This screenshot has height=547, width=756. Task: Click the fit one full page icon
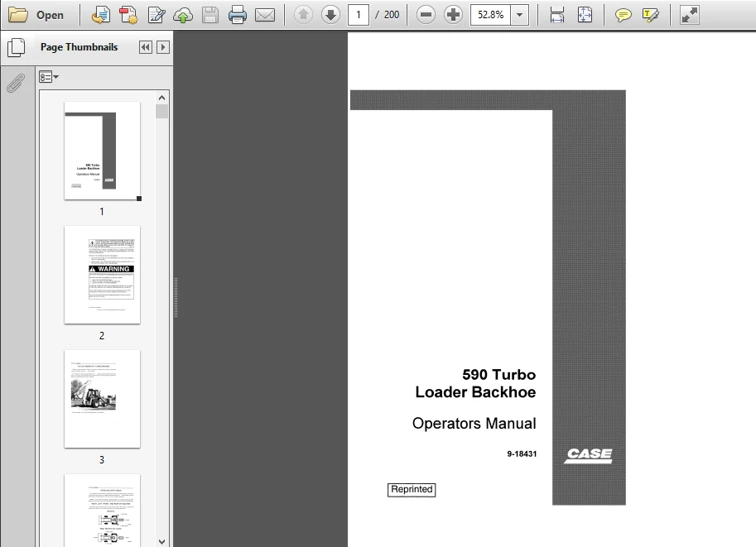tap(585, 15)
